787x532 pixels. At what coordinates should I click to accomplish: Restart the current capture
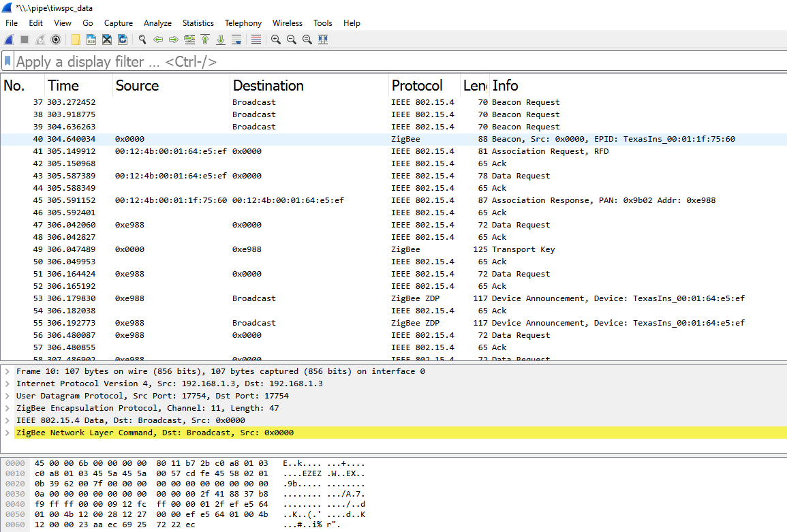(39, 40)
